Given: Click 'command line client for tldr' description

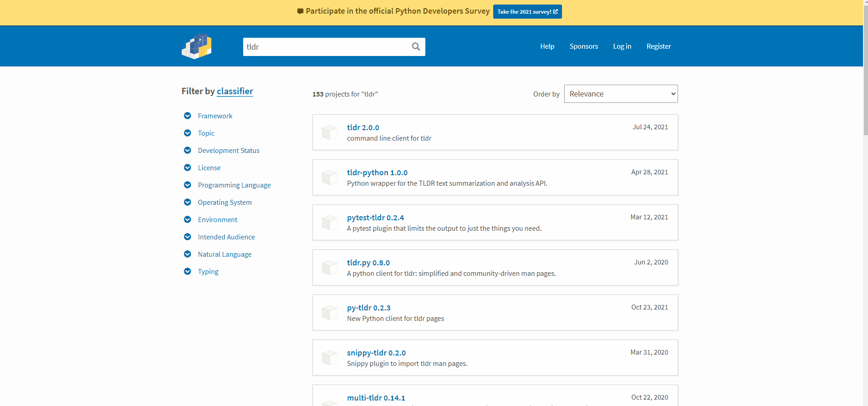Looking at the screenshot, I should coord(389,138).
